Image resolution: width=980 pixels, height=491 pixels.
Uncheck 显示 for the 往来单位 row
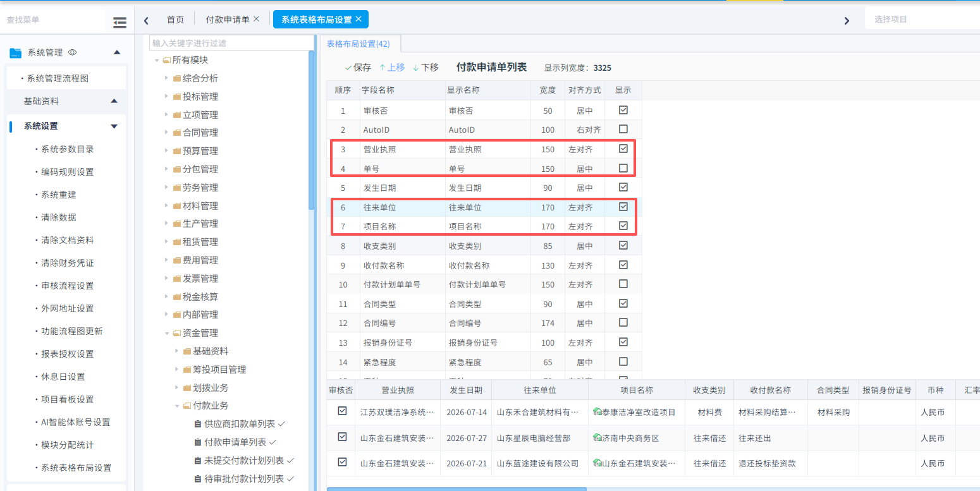pos(623,207)
